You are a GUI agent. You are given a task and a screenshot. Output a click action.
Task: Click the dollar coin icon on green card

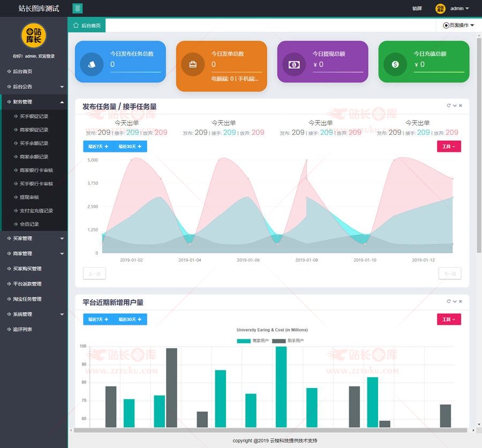pyautogui.click(x=395, y=64)
